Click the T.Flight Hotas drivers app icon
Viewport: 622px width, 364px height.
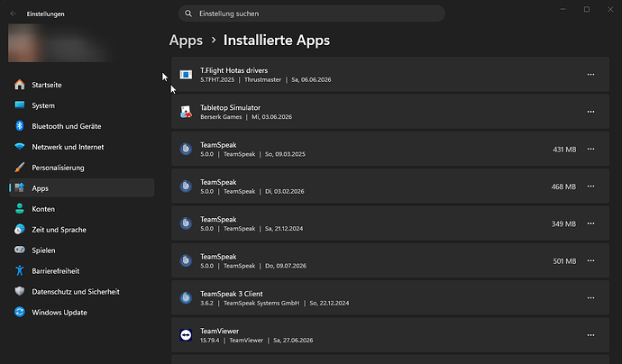coord(186,74)
